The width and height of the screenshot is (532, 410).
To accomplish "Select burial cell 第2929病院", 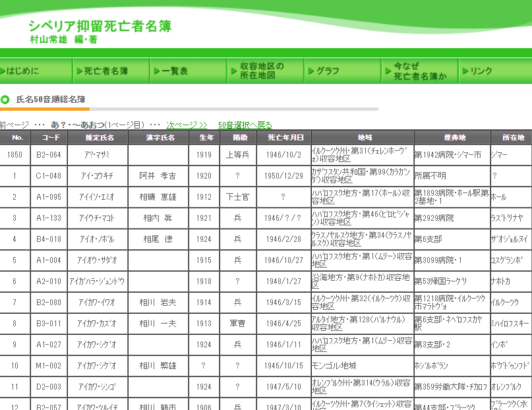I will pos(452,218).
